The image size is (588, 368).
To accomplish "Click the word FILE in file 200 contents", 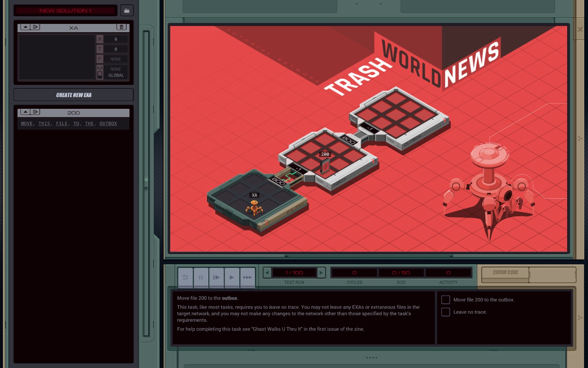I will click(62, 123).
